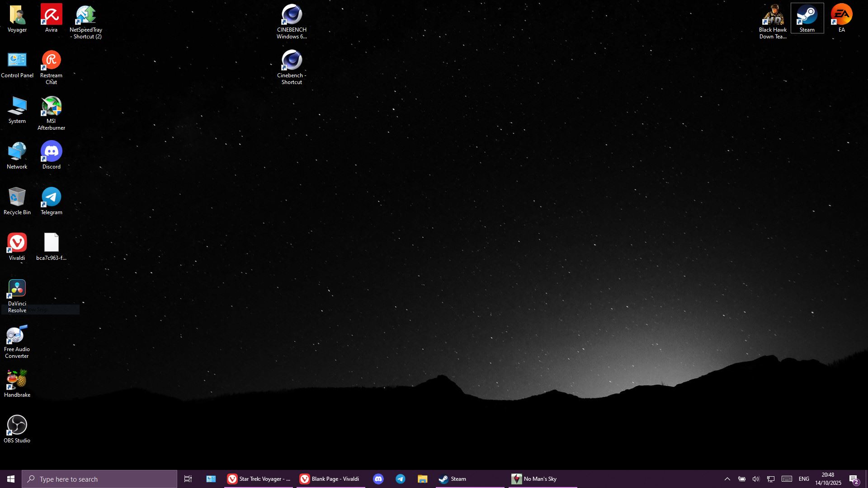
Task: Click the Handbrake desktop icon
Action: click(x=17, y=380)
